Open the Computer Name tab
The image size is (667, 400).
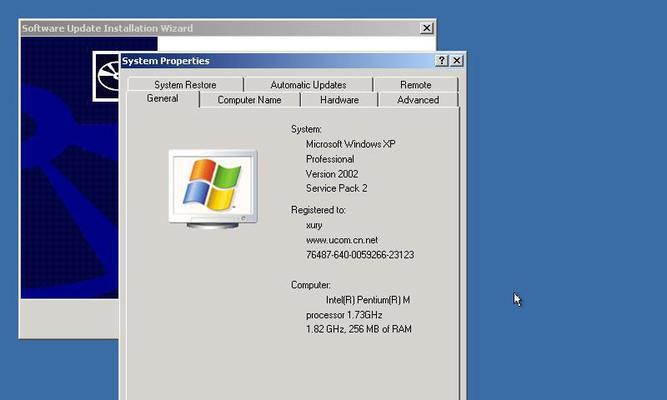pyautogui.click(x=249, y=100)
